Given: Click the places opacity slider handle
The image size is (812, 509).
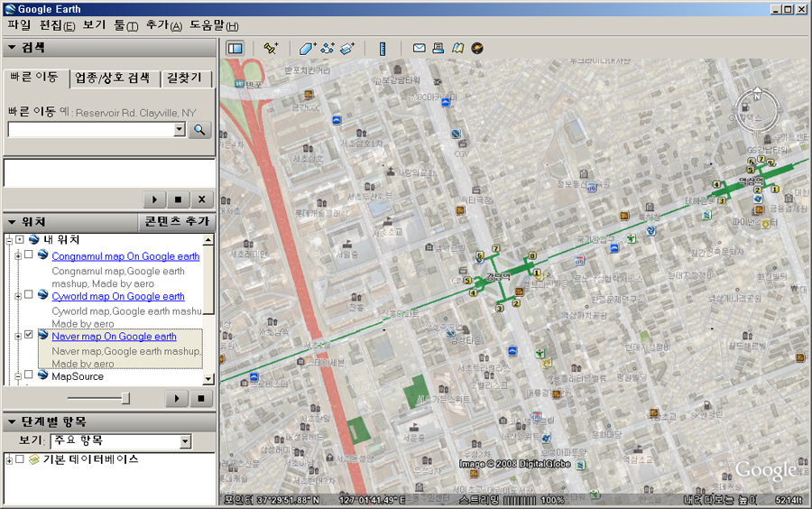Looking at the screenshot, I should click(x=125, y=398).
